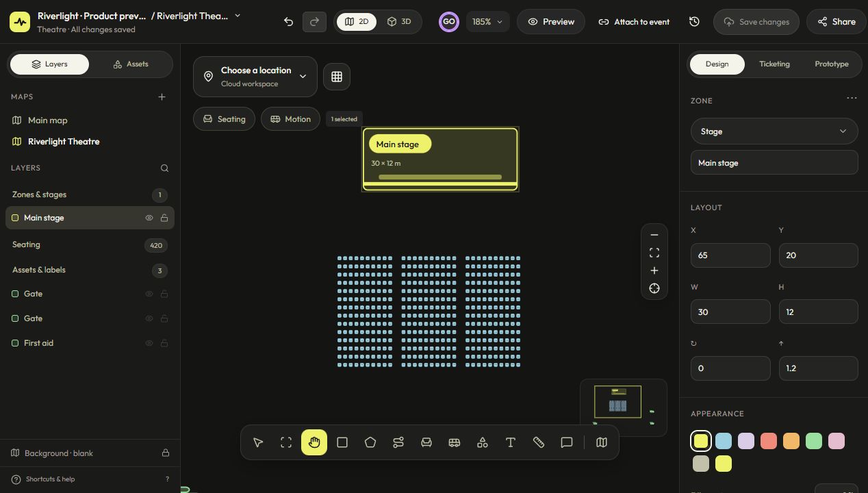Unlock the Background blank layer

[166, 453]
